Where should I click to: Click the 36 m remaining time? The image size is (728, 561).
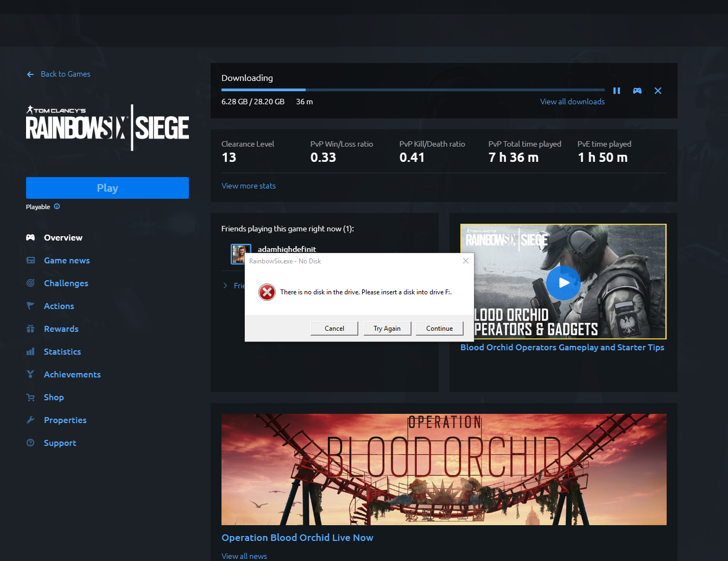tap(305, 102)
